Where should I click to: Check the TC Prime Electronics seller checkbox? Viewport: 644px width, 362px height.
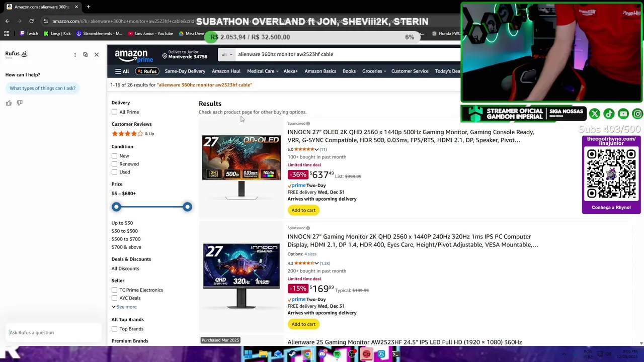pos(114,290)
